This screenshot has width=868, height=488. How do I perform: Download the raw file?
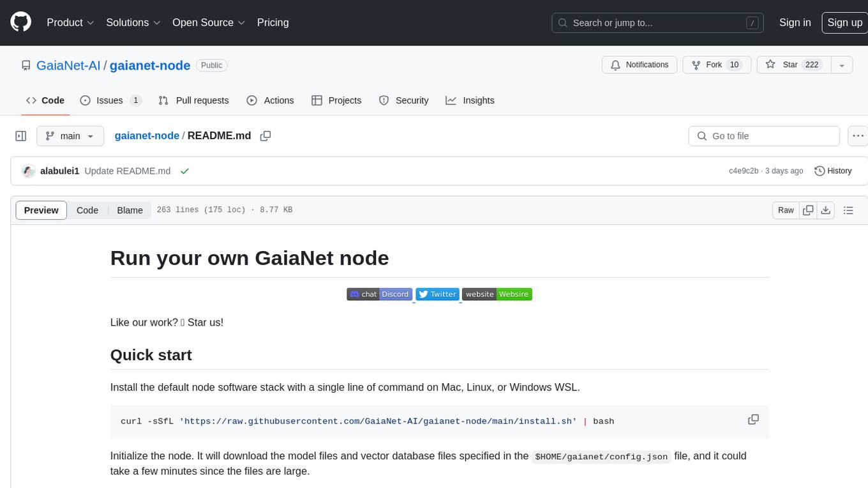coord(826,210)
